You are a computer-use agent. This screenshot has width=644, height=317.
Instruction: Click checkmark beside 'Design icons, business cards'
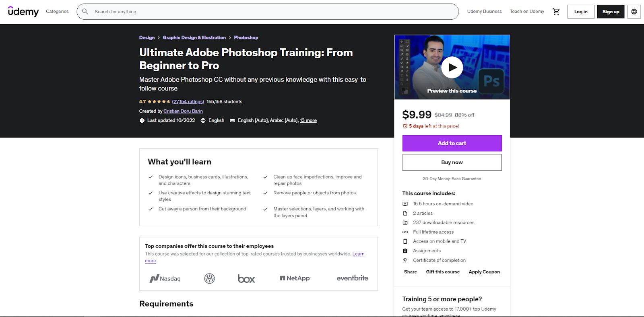[151, 177]
